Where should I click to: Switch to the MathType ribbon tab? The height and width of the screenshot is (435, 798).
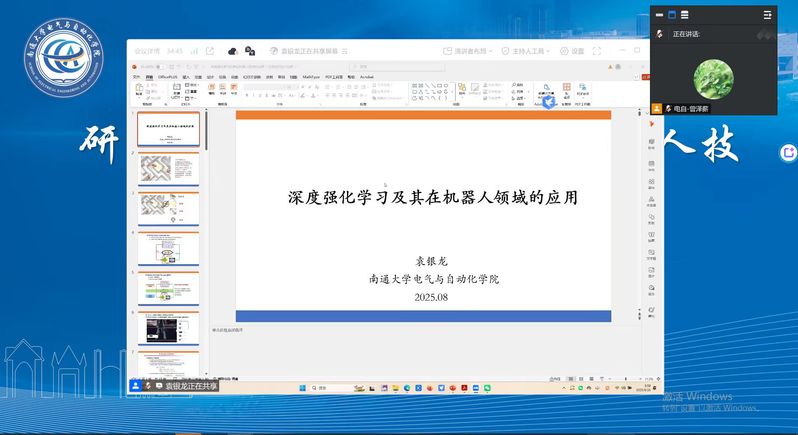point(311,76)
